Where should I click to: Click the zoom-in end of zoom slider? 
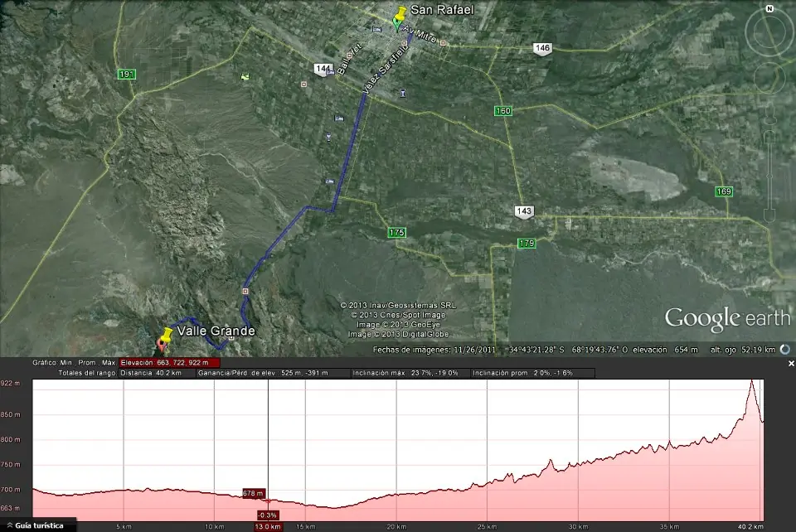tap(769, 138)
